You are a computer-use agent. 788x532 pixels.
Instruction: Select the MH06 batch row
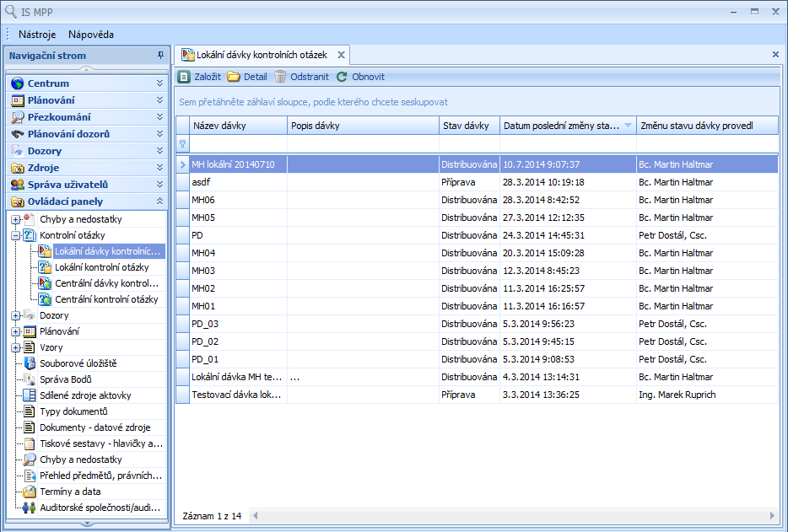click(x=477, y=200)
